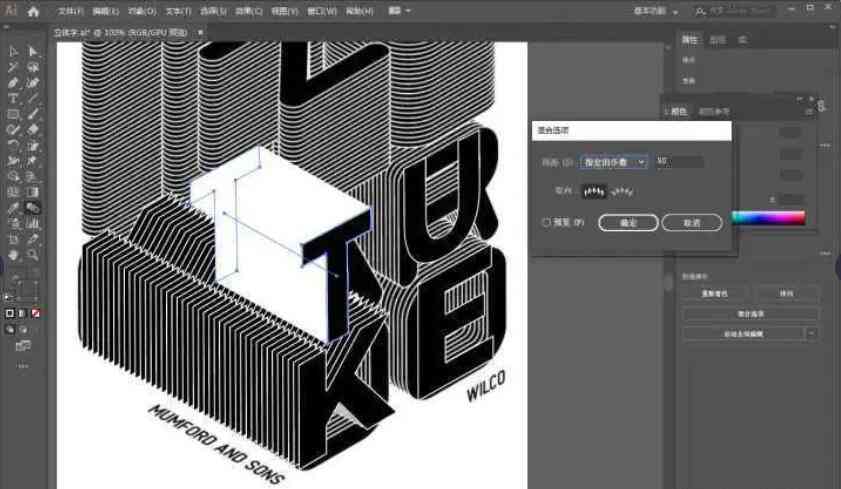Select the Rotate tool
The height and width of the screenshot is (489, 841).
point(13,145)
